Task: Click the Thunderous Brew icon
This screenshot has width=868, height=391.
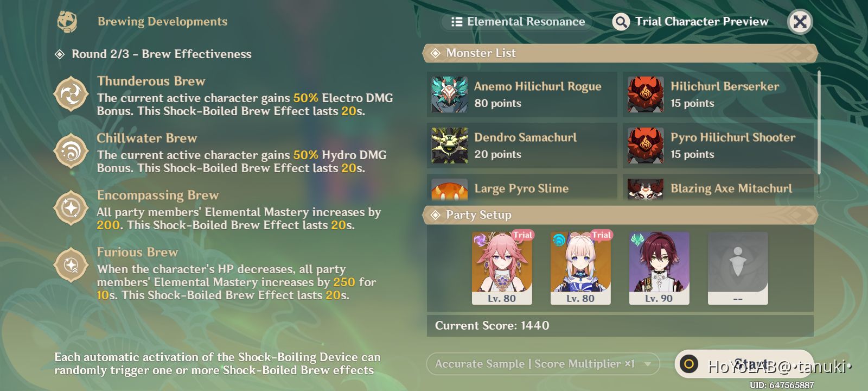Action: pos(71,94)
